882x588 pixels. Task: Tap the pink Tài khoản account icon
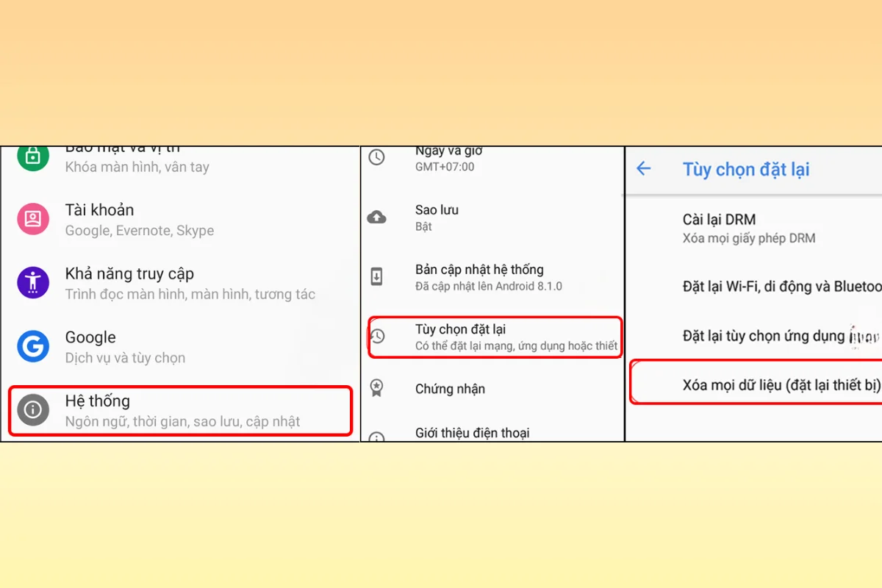point(32,219)
